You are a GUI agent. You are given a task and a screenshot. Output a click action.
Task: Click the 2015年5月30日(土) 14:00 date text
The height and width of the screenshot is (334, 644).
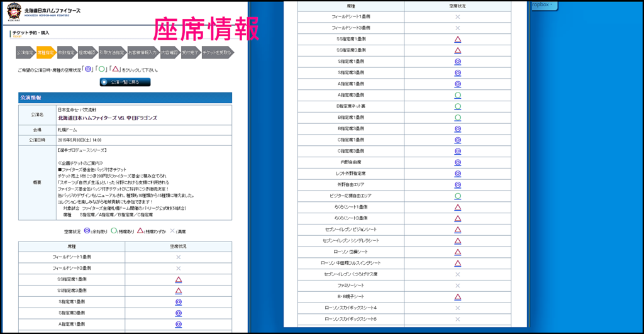[80, 140]
